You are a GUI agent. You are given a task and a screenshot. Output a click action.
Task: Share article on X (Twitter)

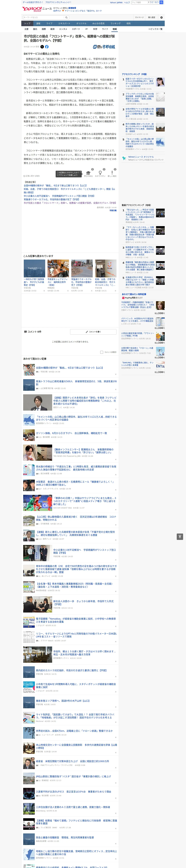(x=42, y=47)
